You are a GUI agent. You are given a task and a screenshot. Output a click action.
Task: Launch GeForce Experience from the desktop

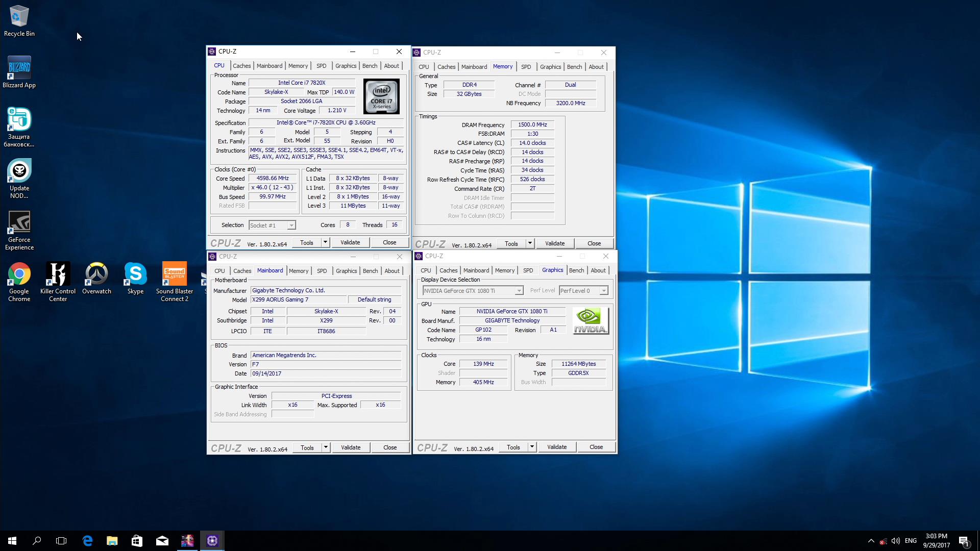click(19, 230)
